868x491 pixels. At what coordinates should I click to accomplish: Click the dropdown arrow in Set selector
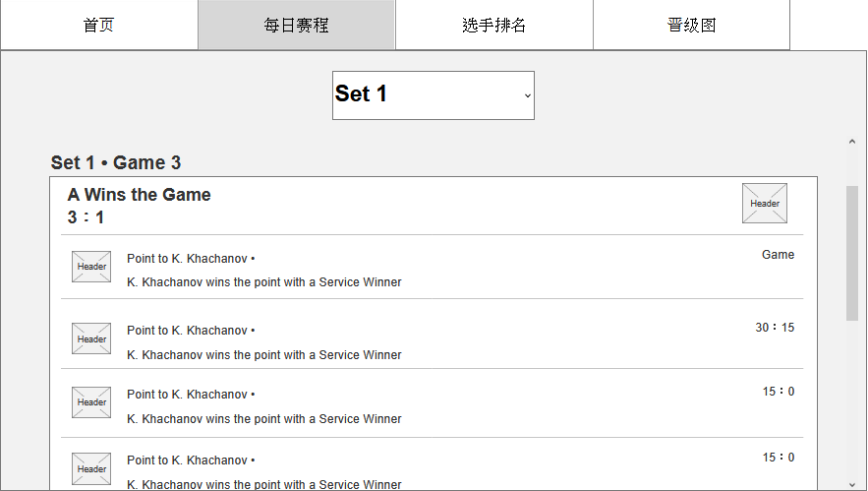527,95
